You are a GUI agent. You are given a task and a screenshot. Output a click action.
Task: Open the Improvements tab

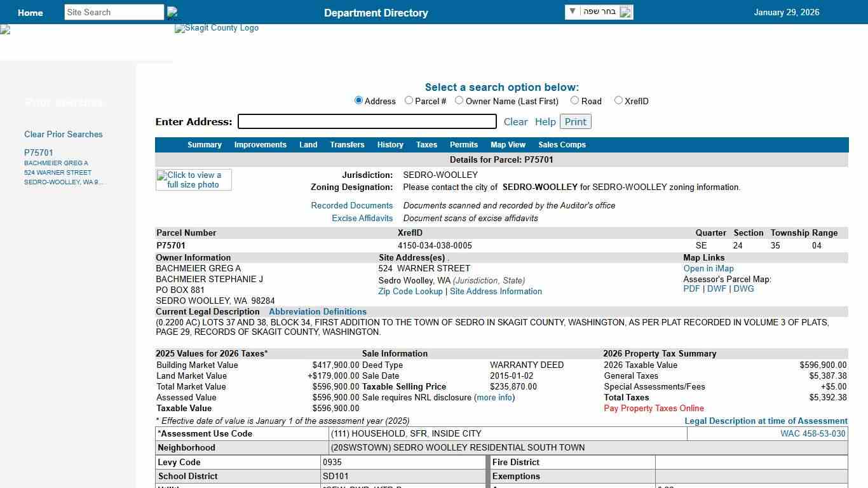tap(260, 145)
